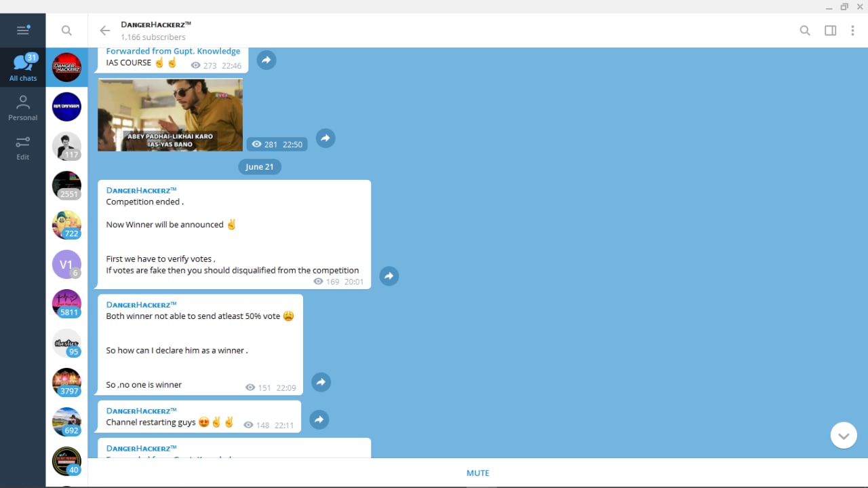The width and height of the screenshot is (868, 488).
Task: Click the 'Now Winner will be announced' text
Action: pos(165,225)
